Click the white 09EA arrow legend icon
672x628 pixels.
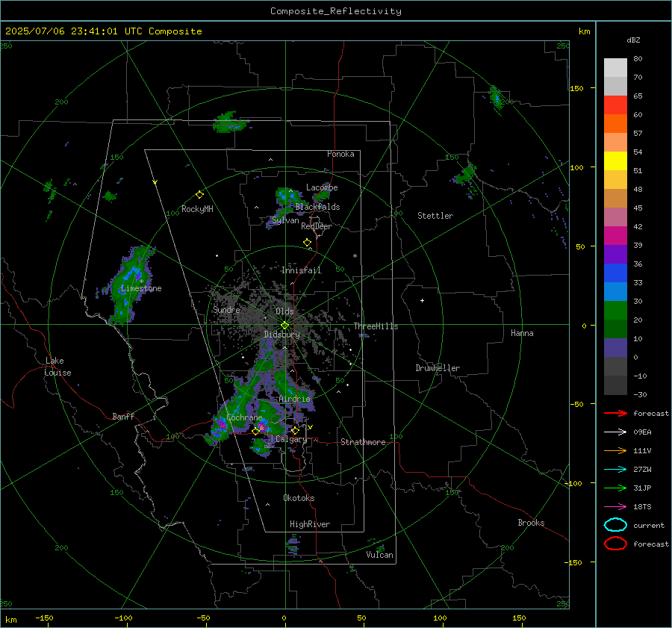pos(615,432)
